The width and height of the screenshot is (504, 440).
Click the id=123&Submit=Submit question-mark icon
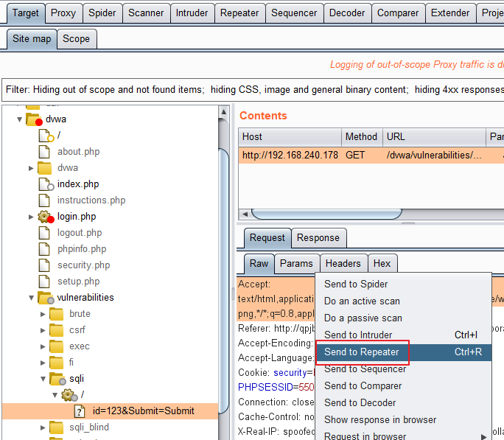pos(80,411)
